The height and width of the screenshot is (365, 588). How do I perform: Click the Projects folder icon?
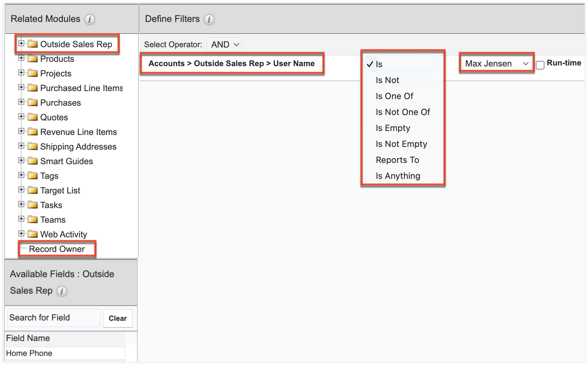tap(33, 73)
